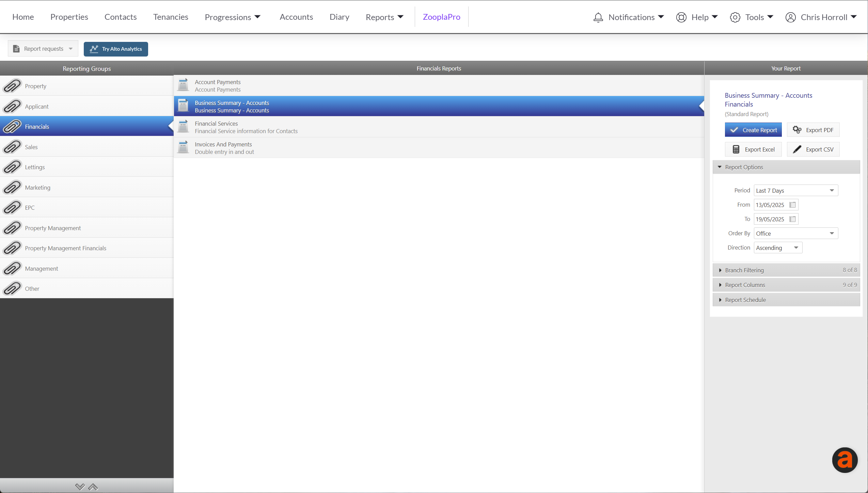Open the Properties menu item
The image size is (868, 493).
(x=69, y=17)
